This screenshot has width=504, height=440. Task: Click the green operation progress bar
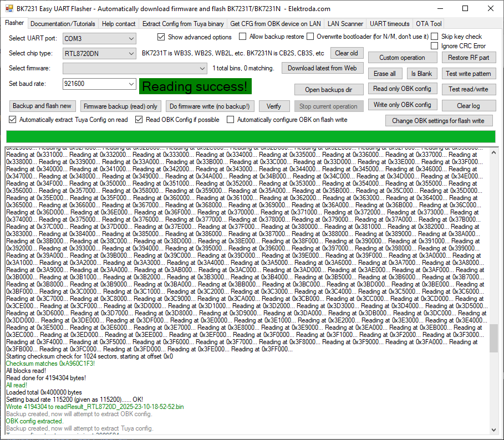[251, 136]
